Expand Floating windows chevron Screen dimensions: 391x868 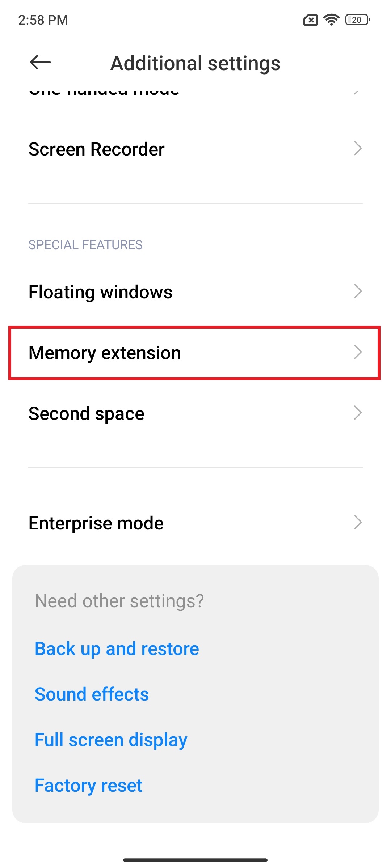tap(358, 292)
